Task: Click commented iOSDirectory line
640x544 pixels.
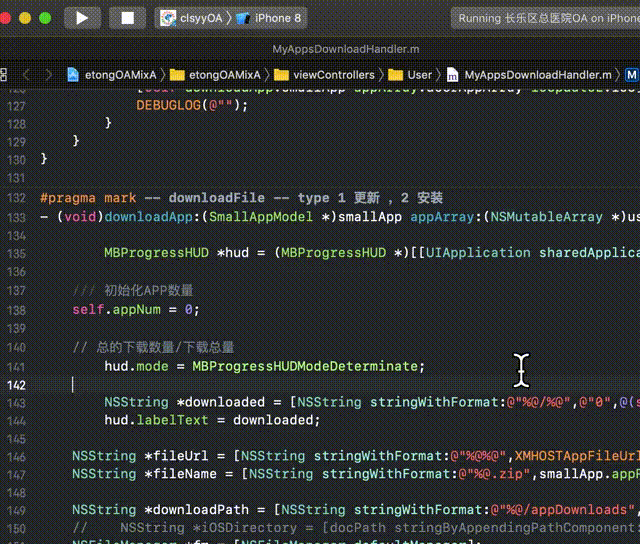Action: tap(356, 527)
